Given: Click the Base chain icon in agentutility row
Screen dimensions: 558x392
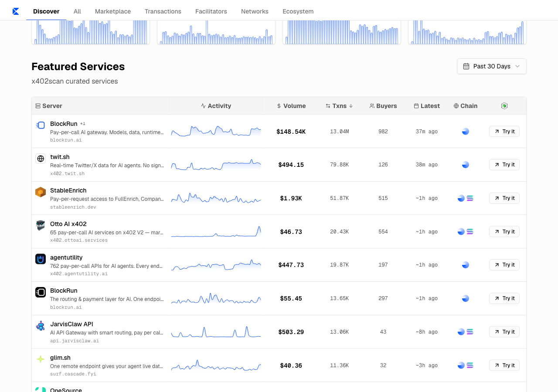Looking at the screenshot, I should [x=466, y=265].
